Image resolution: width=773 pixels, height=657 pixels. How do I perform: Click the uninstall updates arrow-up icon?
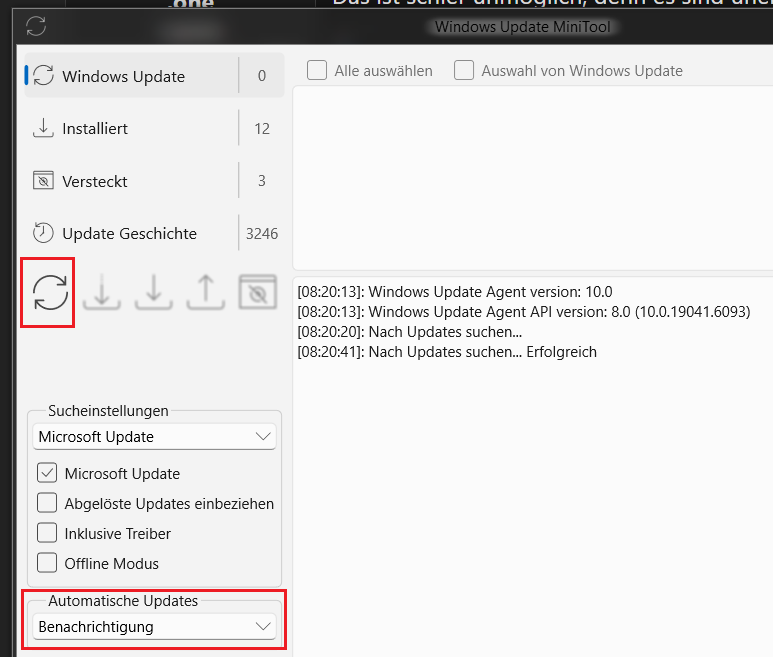coord(206,293)
